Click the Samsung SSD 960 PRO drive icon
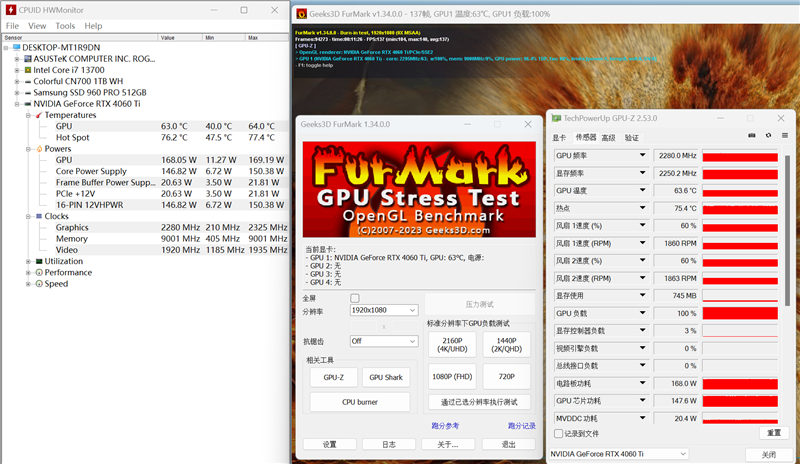 pyautogui.click(x=28, y=92)
